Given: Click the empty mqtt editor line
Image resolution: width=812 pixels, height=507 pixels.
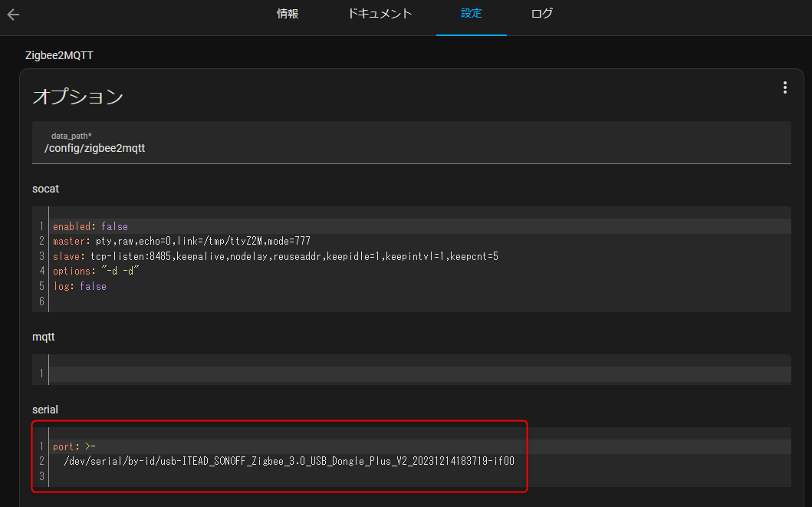Looking at the screenshot, I should click(x=420, y=373).
